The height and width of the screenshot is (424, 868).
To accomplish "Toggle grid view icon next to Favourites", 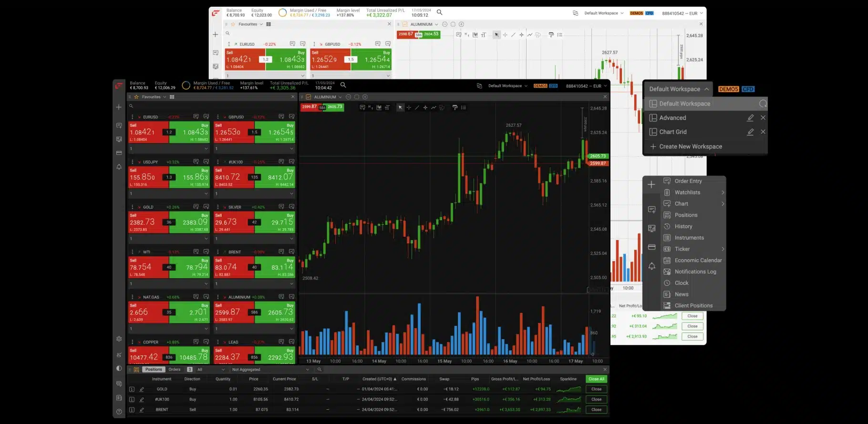I will (x=172, y=97).
